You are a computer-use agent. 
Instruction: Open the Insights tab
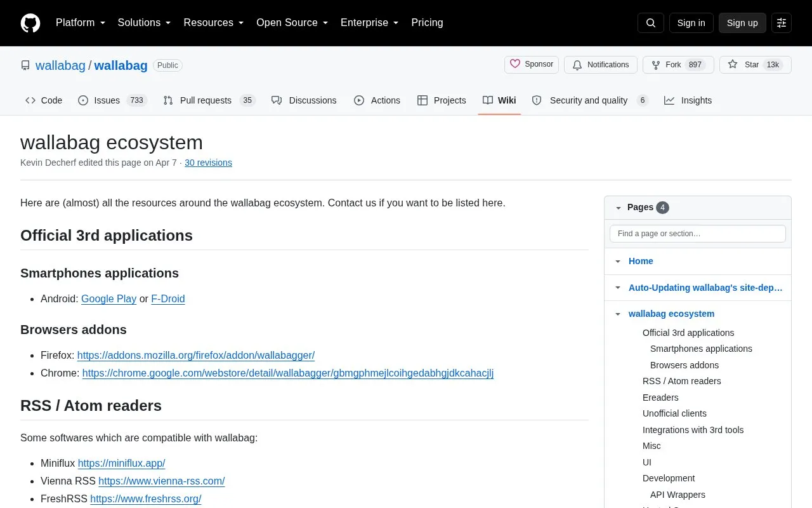click(x=688, y=100)
